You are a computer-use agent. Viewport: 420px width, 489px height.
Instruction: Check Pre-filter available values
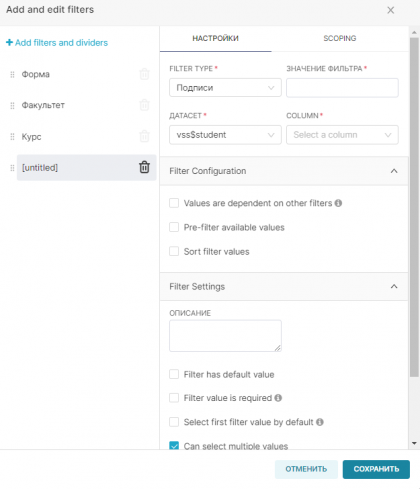(x=174, y=227)
